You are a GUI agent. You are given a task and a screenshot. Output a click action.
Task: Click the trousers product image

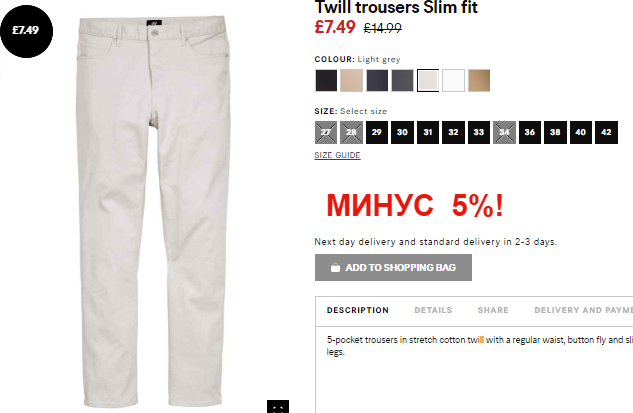click(153, 210)
